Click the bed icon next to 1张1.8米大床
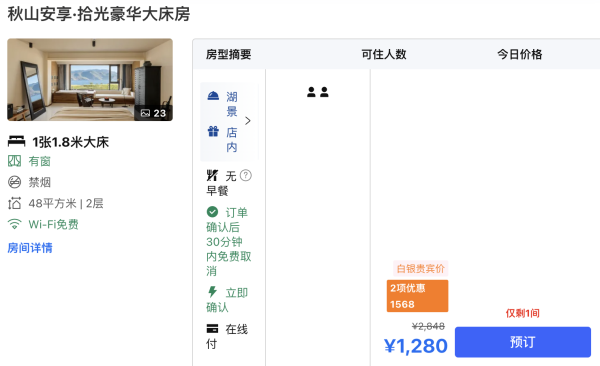This screenshot has height=366, width=600. point(16,142)
